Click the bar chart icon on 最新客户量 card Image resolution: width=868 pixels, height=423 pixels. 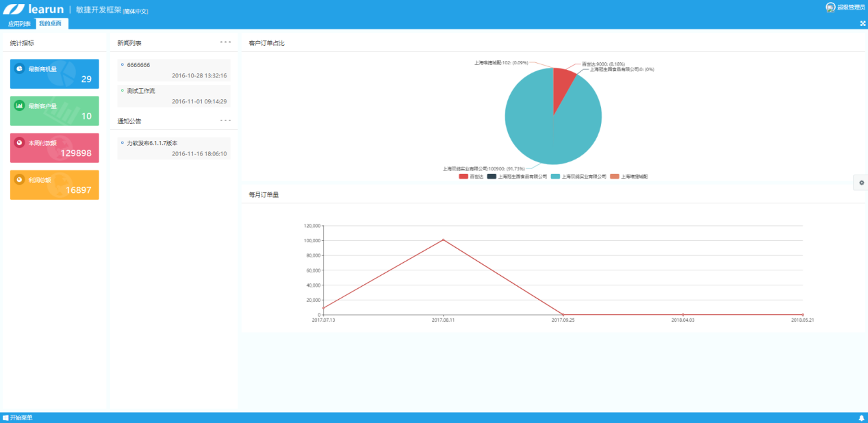(20, 106)
